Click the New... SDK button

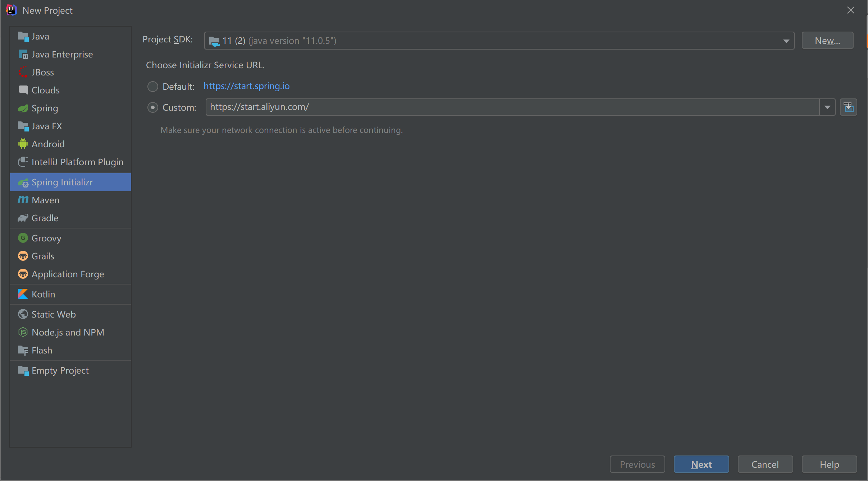click(x=827, y=41)
